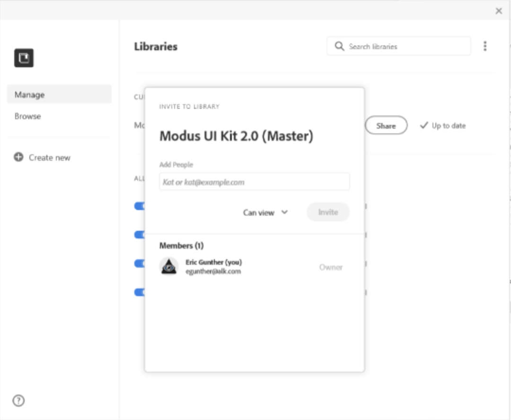Focus the Add People email field
Image resolution: width=511 pixels, height=420 pixels.
(255, 182)
